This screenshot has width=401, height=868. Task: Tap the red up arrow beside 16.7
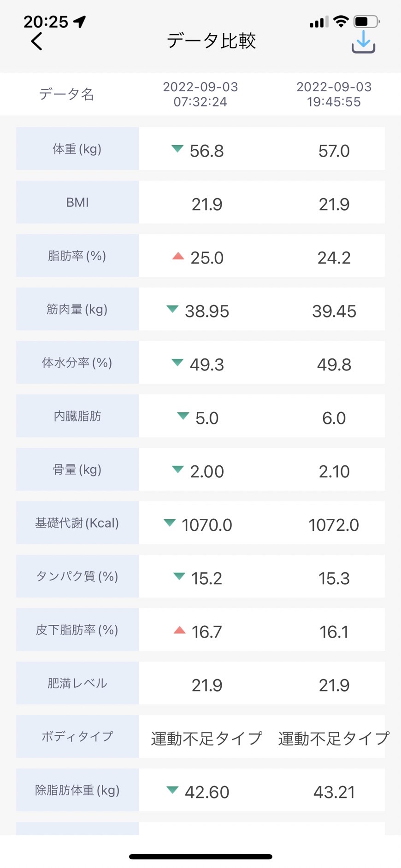tap(179, 630)
